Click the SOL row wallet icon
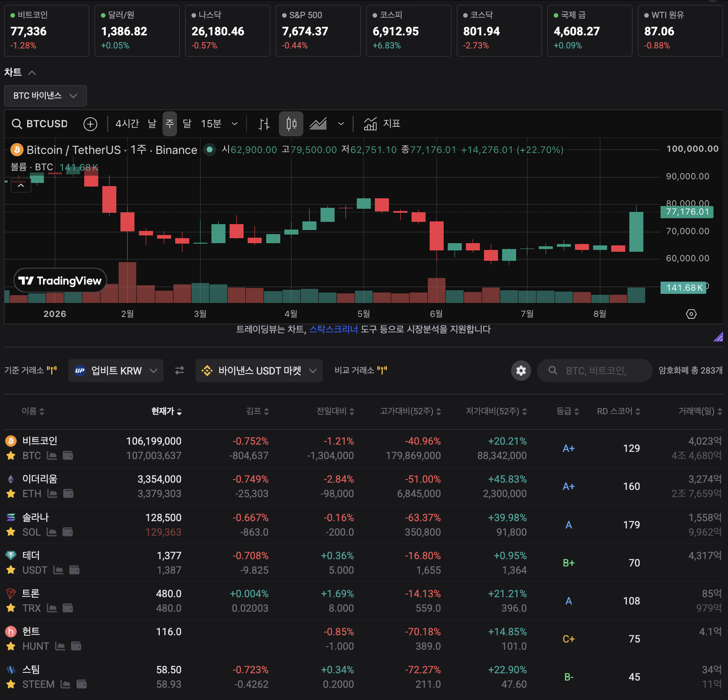The height and width of the screenshot is (700, 728). click(x=68, y=532)
